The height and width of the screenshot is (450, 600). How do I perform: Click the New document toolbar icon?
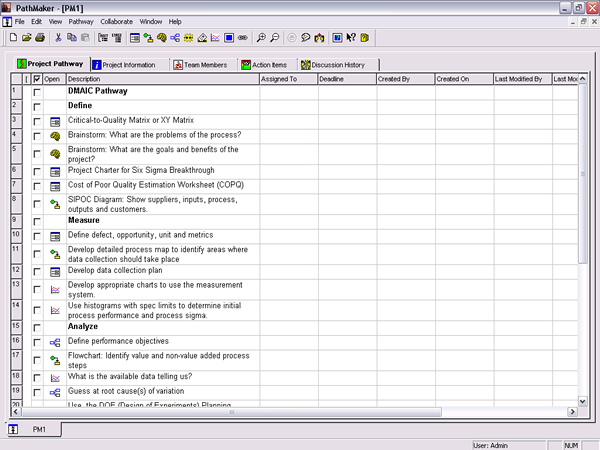pyautogui.click(x=13, y=38)
